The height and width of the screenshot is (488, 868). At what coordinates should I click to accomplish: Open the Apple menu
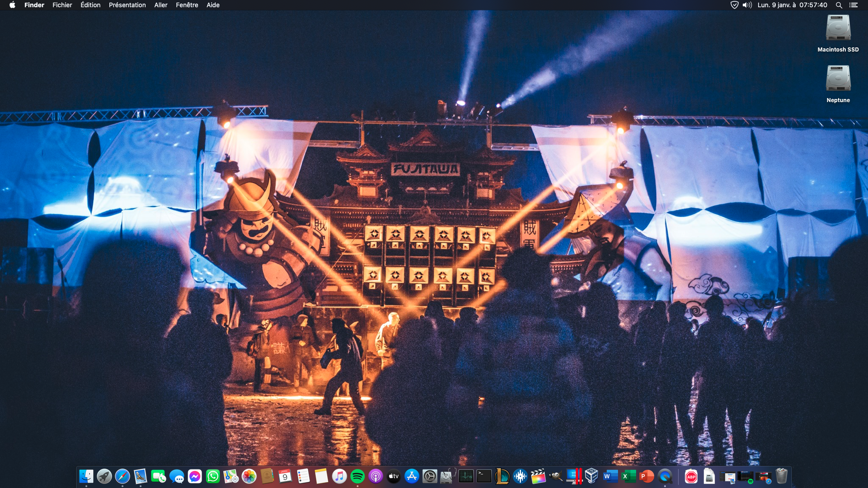(12, 5)
